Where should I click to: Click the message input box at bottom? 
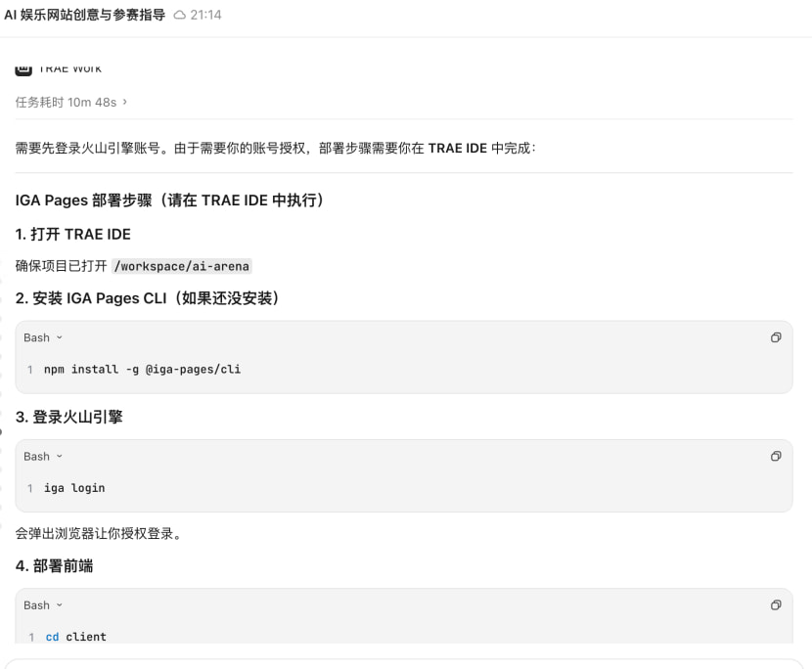click(404, 664)
